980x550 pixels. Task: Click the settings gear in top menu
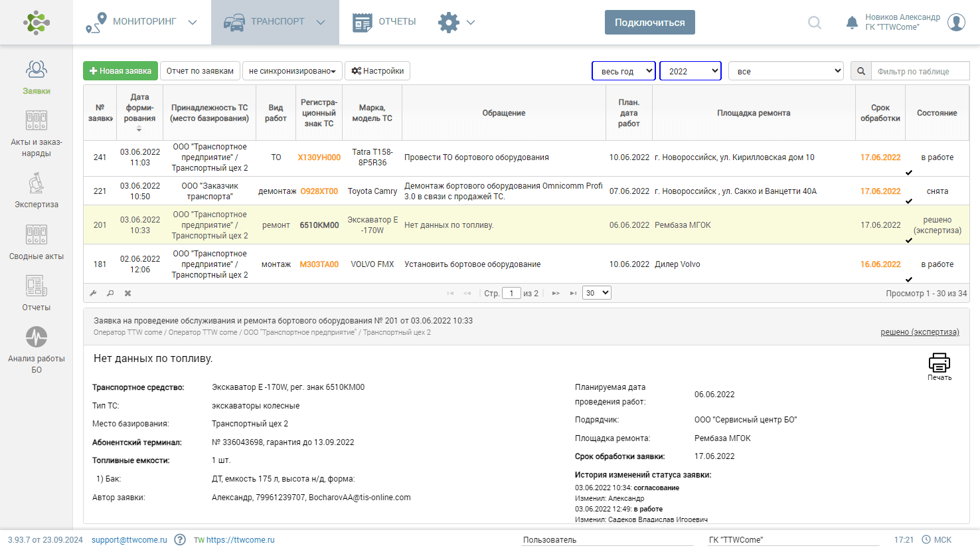tap(449, 22)
